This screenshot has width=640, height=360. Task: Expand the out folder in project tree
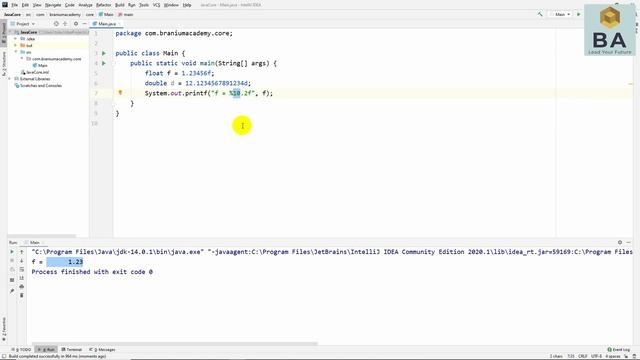[x=16, y=45]
